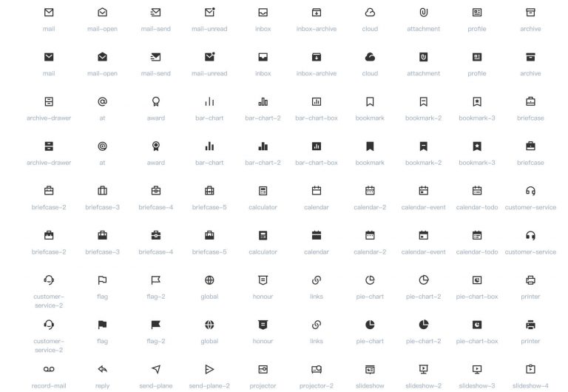This screenshot has height=392, width=568.
Task: Choose the filled inbox-archive icon
Action: [317, 57]
